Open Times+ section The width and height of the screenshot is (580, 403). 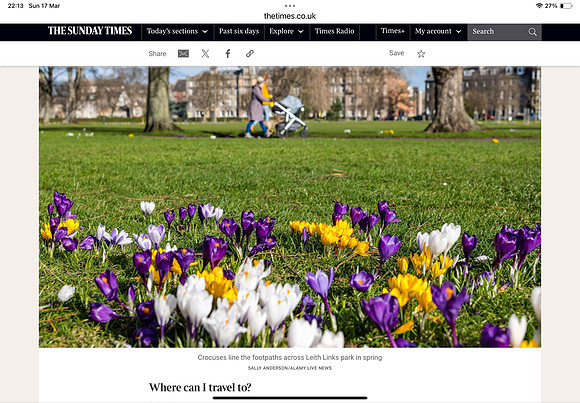(x=393, y=31)
